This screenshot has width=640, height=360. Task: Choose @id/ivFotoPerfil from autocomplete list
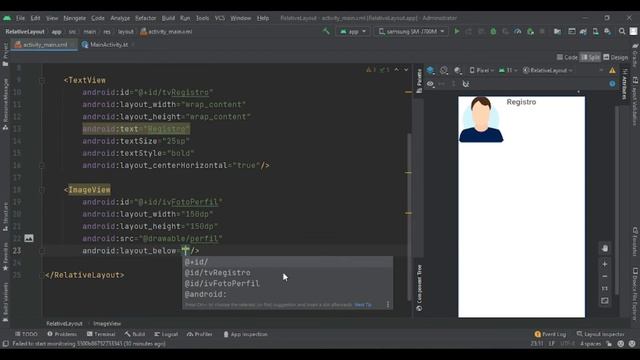[287, 283]
